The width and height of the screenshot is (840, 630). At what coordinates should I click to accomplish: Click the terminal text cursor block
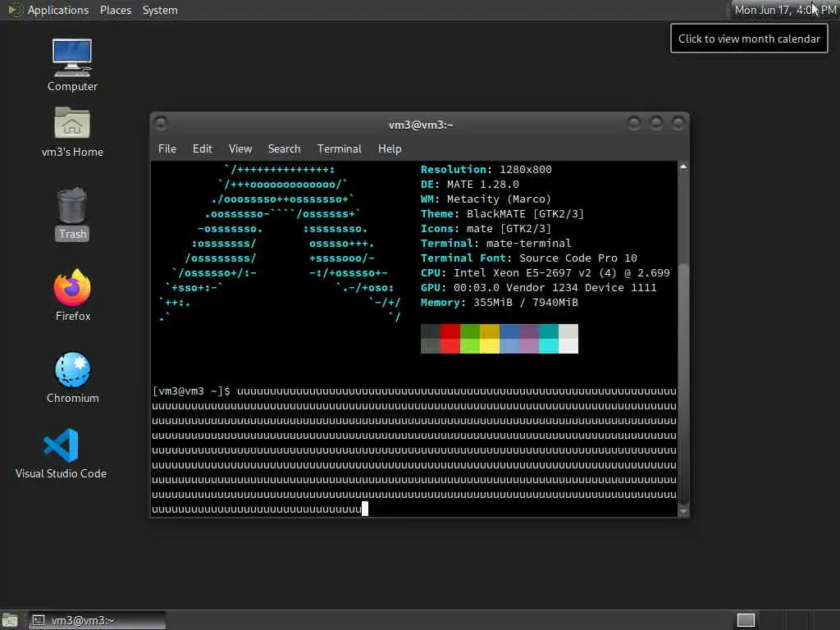365,509
